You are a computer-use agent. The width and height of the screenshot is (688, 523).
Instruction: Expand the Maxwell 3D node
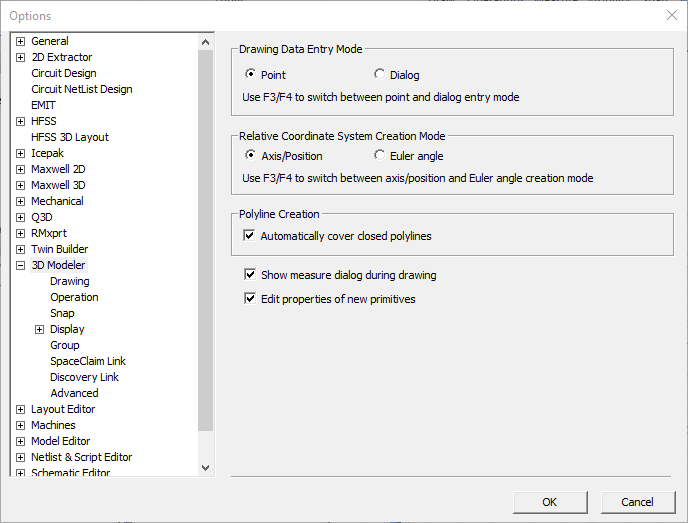[21, 185]
